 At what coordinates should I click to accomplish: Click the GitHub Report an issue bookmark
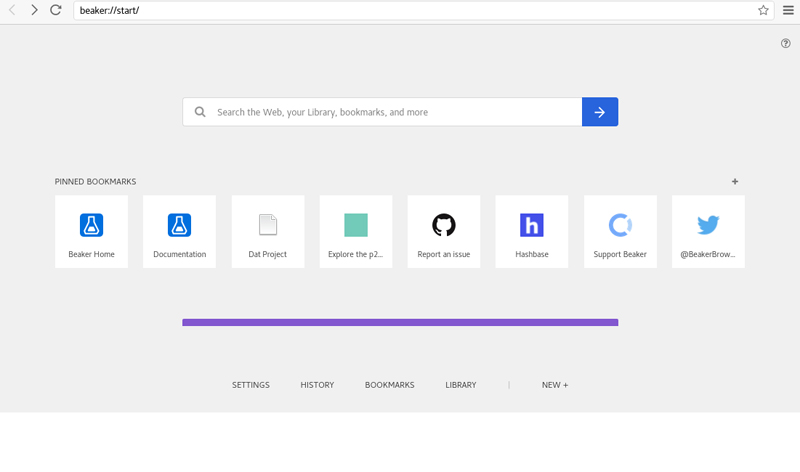(443, 231)
